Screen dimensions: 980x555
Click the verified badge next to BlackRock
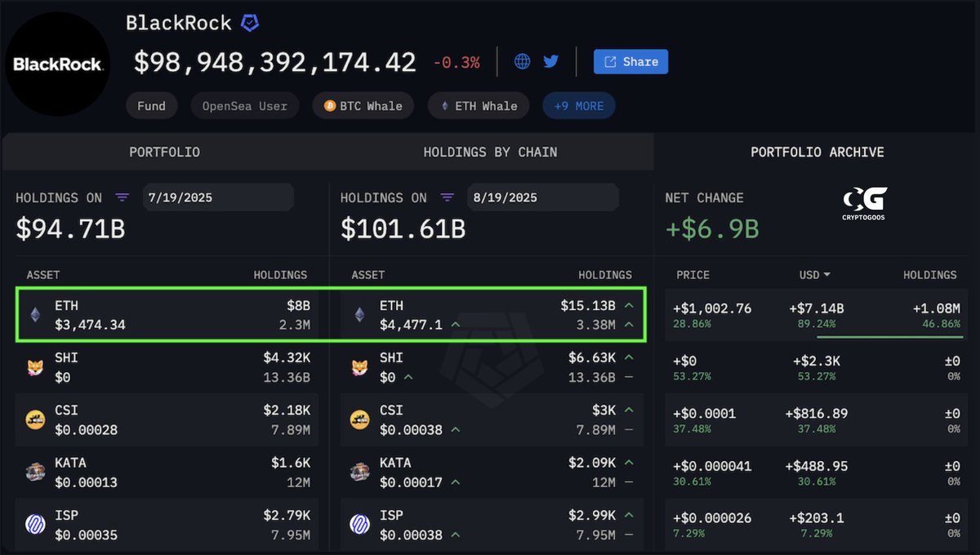pyautogui.click(x=250, y=23)
